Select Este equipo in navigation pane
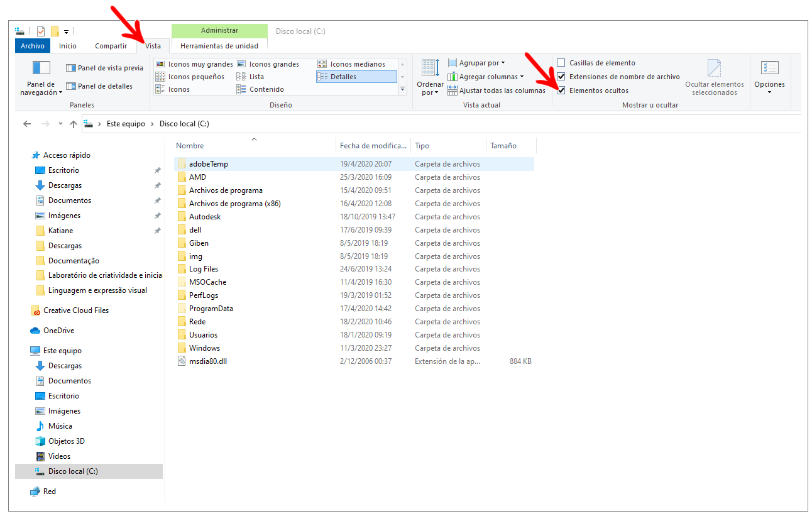The width and height of the screenshot is (812, 516). 62,351
